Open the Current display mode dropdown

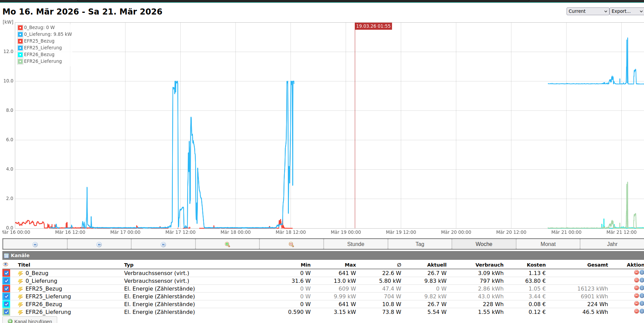[x=588, y=11]
